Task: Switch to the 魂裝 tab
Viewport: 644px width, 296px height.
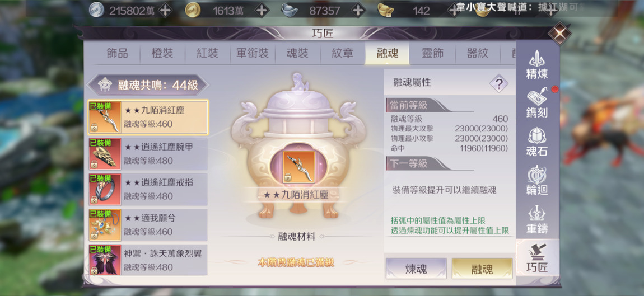Action: tap(297, 53)
